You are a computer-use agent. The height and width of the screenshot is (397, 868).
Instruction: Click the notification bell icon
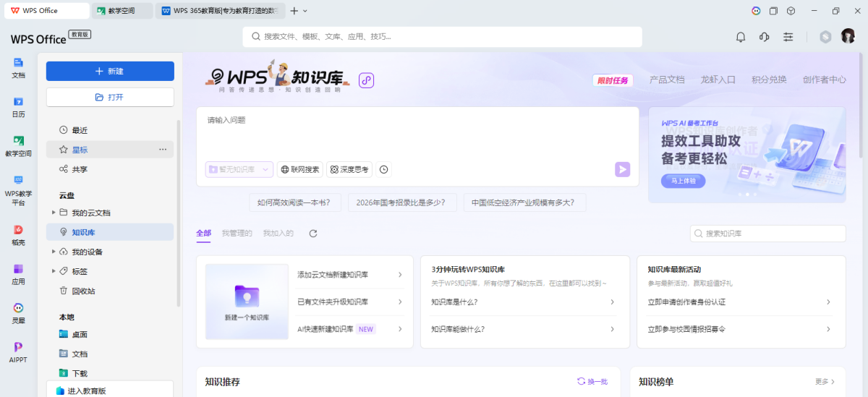point(741,37)
